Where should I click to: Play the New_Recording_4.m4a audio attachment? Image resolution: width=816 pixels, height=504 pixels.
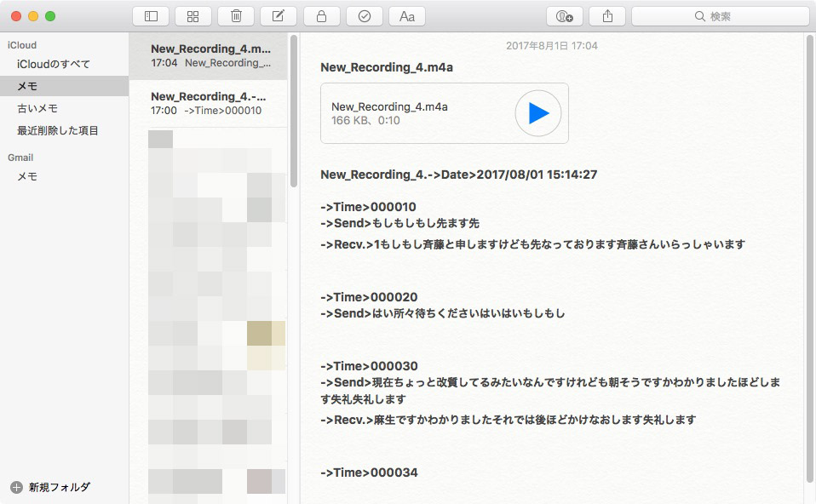tap(537, 113)
